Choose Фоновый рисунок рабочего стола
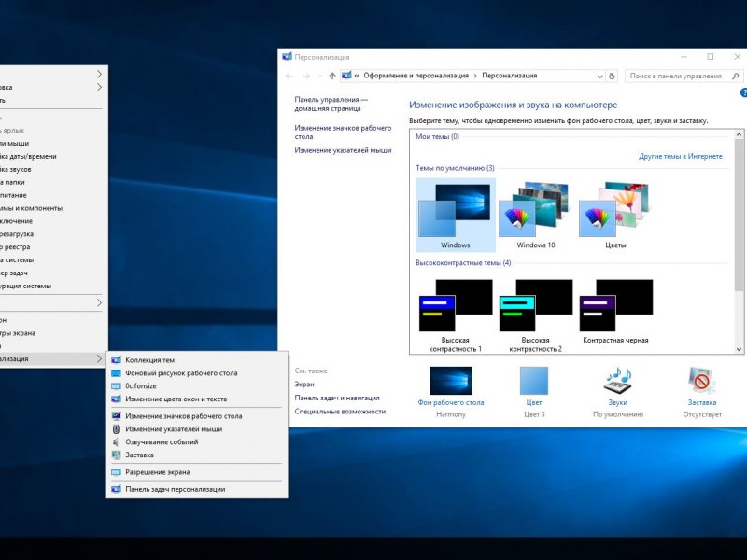The height and width of the screenshot is (560, 747). pos(196,372)
